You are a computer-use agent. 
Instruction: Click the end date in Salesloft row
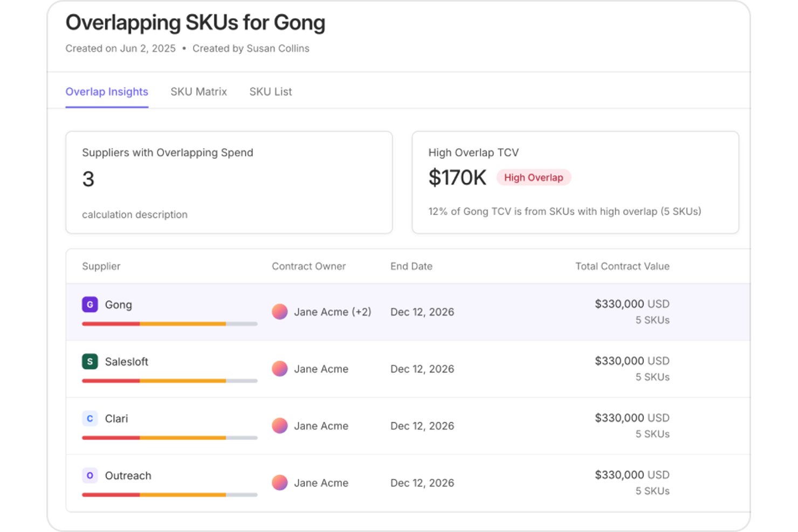422,369
